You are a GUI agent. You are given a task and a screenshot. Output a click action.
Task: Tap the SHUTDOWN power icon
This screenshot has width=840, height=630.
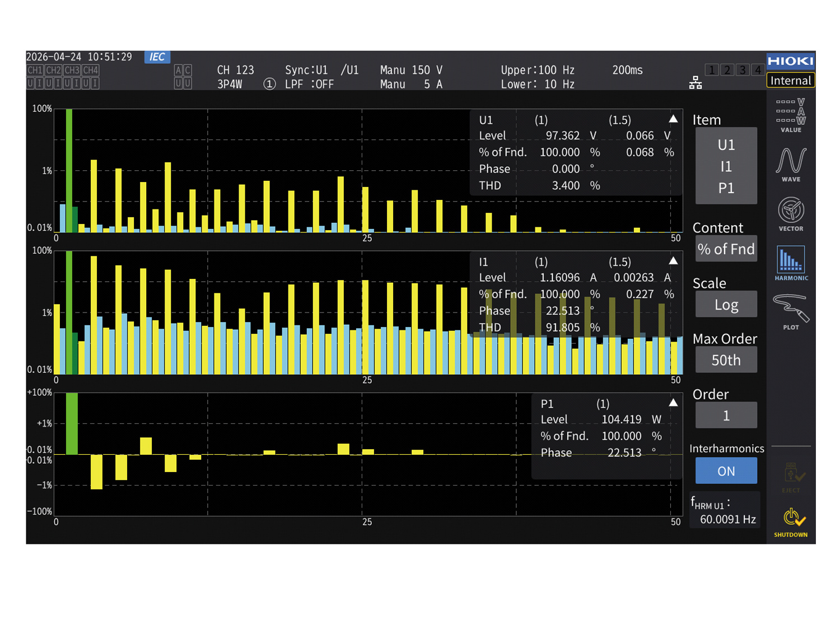pos(791,523)
